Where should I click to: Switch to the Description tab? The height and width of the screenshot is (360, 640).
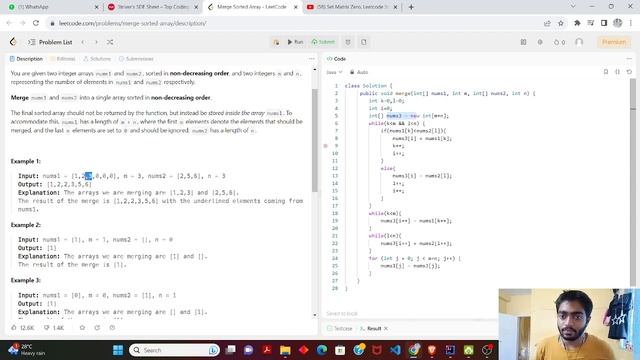coord(26,59)
